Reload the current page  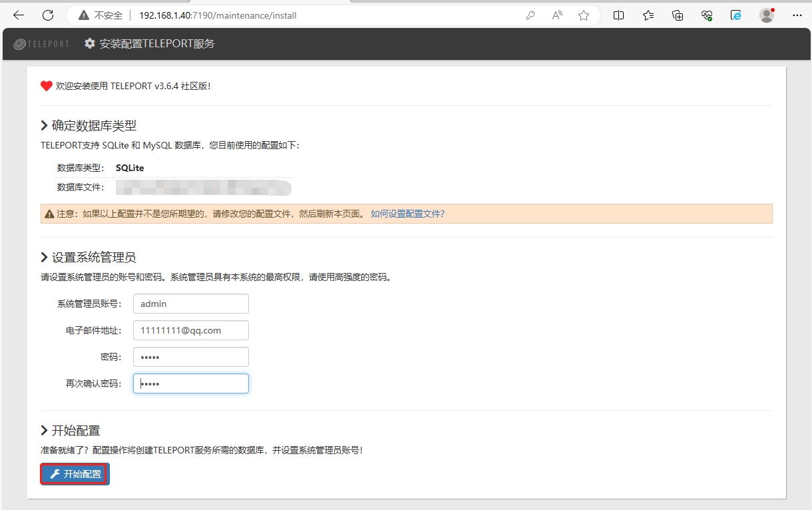(48, 15)
